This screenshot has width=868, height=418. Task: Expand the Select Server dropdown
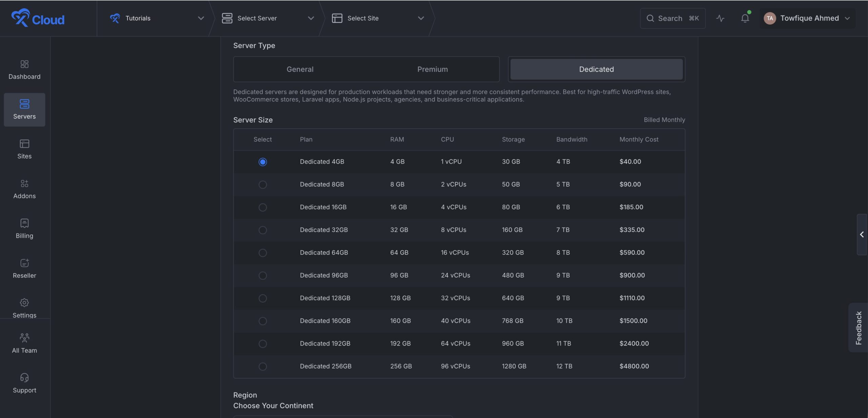pos(268,18)
